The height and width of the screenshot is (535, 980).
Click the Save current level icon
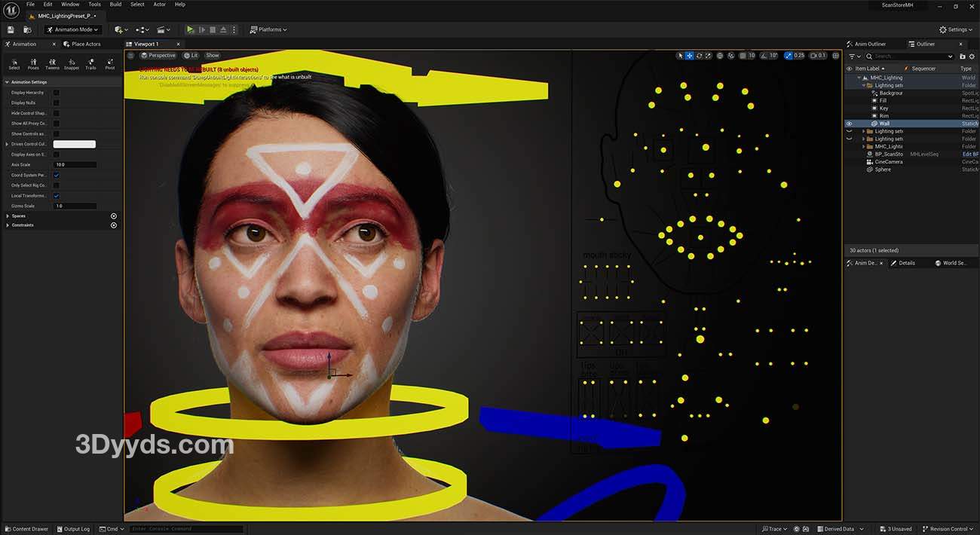(11, 29)
